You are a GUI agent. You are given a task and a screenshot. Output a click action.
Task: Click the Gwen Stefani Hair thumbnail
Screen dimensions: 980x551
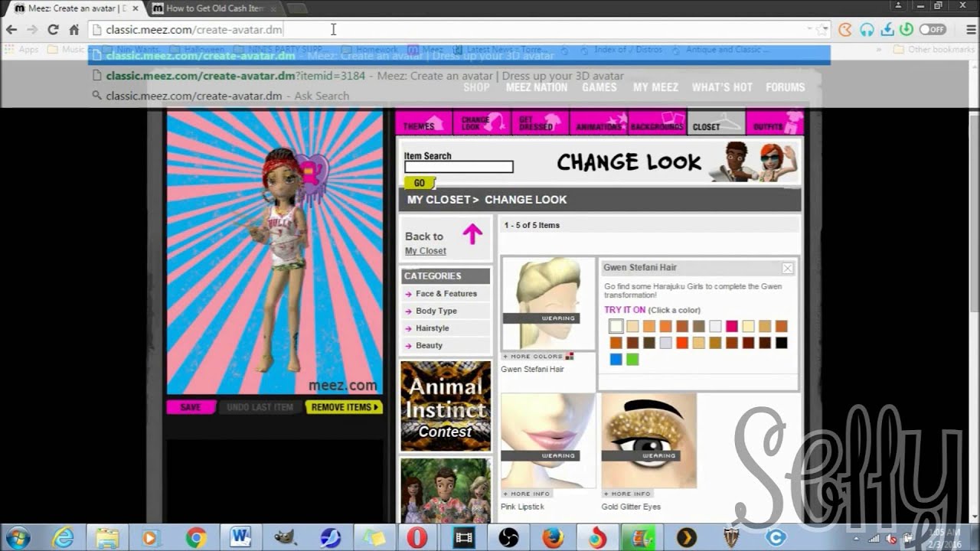point(548,304)
